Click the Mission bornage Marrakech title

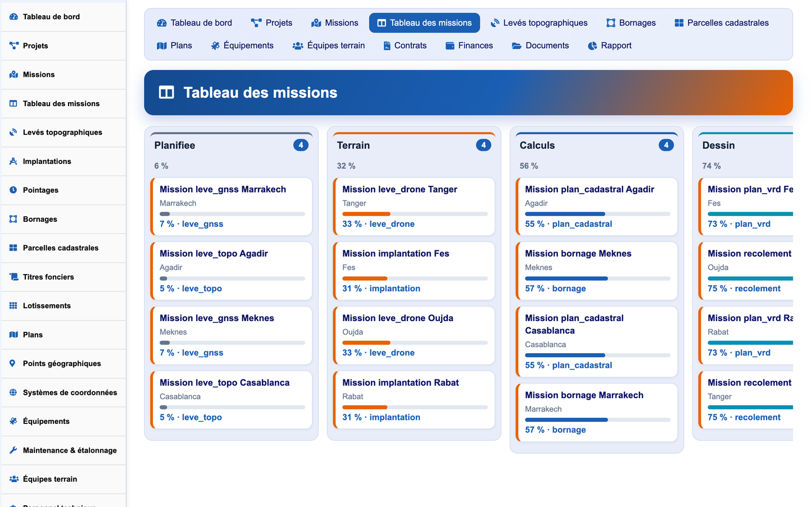coord(584,395)
